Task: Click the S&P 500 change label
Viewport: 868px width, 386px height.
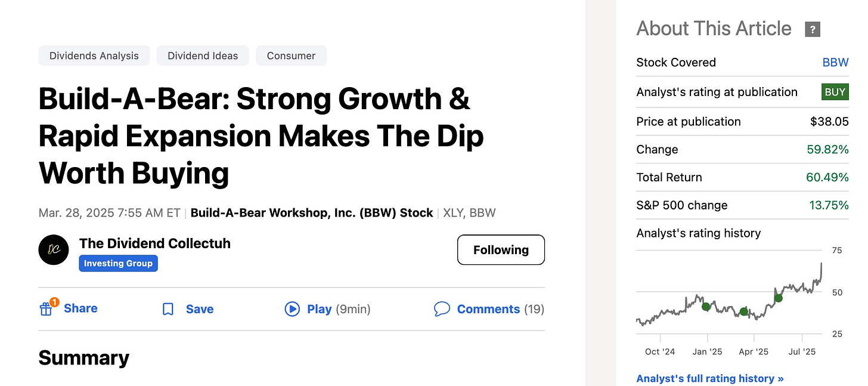Action: click(x=682, y=205)
